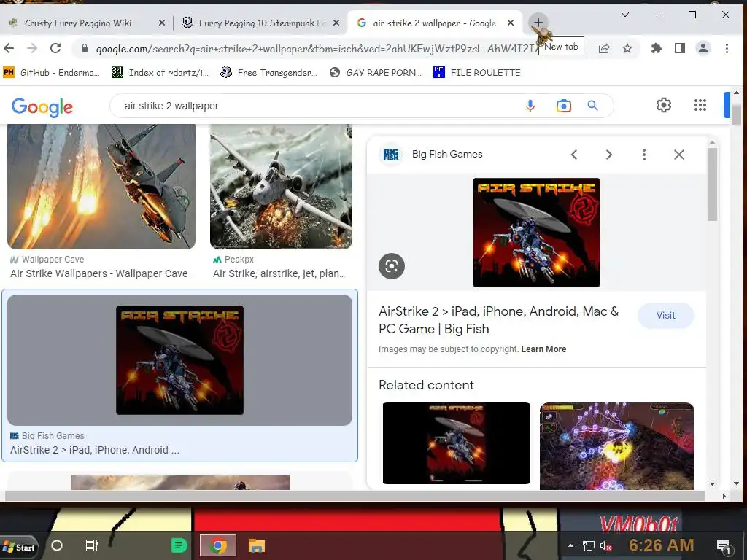Click the taskbar clock showing 6:26 AM

[661, 545]
